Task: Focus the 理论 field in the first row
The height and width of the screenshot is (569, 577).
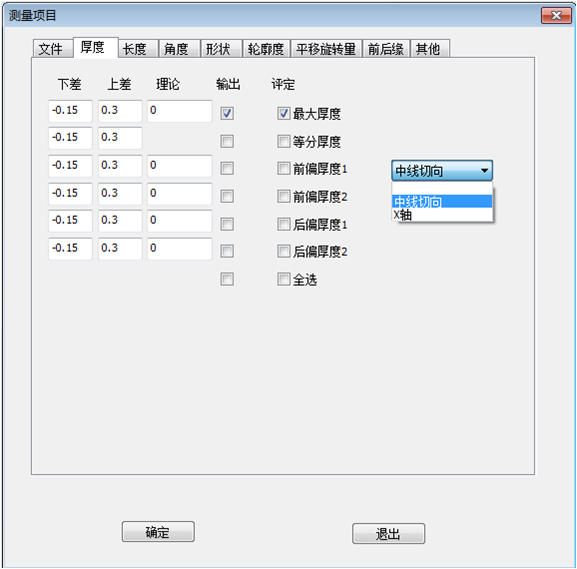Action: pos(180,111)
